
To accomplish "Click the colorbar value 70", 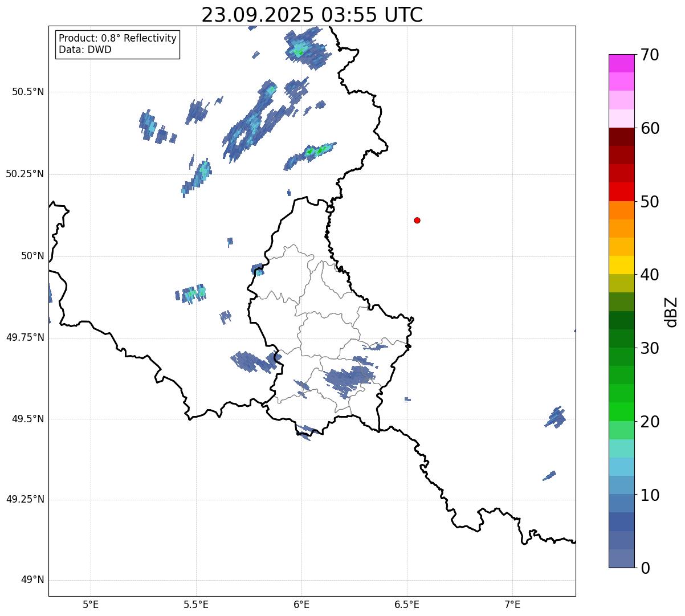I will point(650,55).
